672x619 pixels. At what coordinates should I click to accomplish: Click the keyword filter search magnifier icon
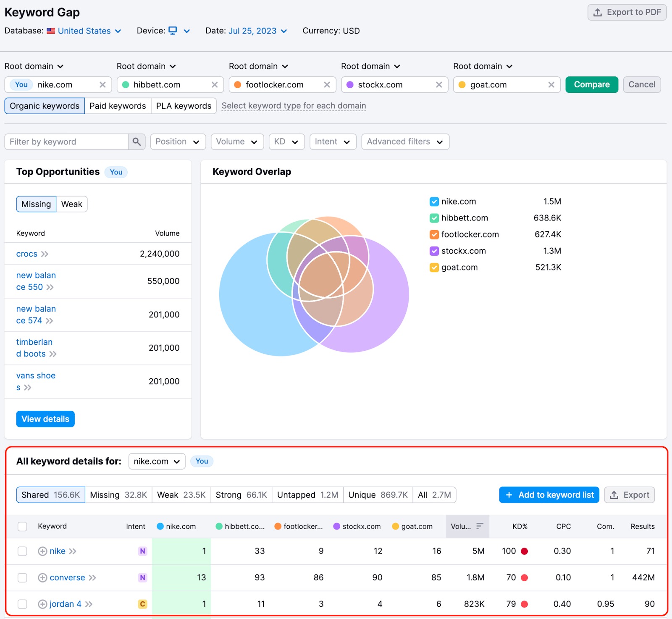coord(136,142)
